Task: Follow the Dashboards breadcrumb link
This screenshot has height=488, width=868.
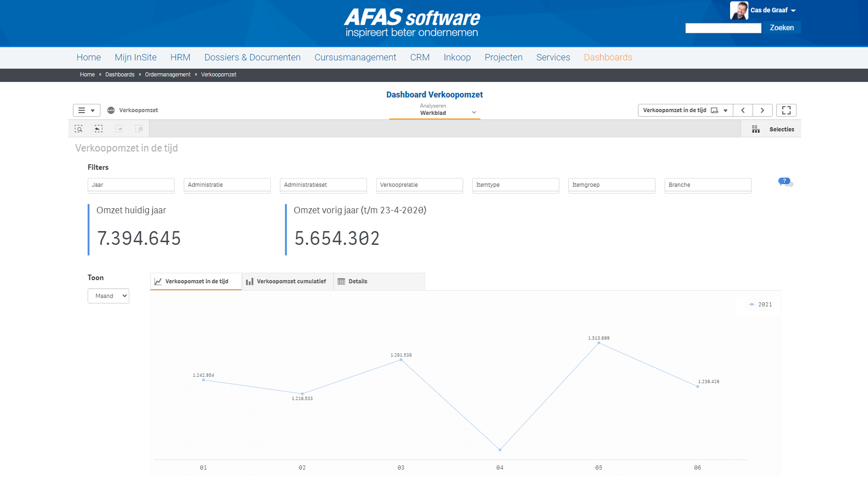Action: pos(120,75)
